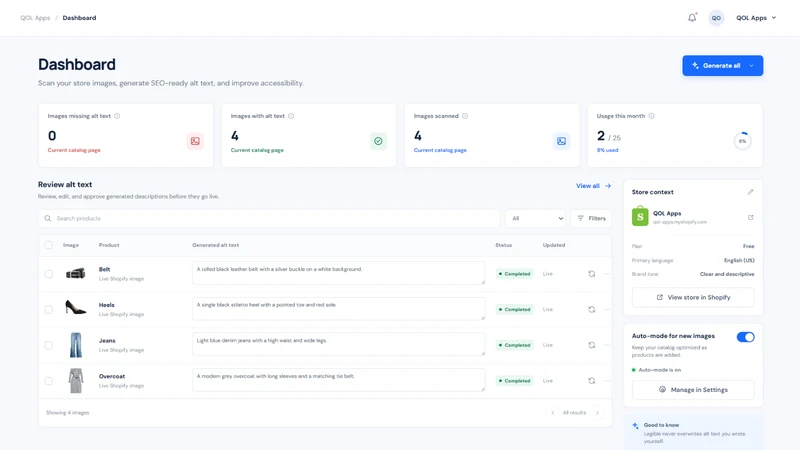The image size is (800, 450).
Task: Click the QO user avatar
Action: (716, 18)
